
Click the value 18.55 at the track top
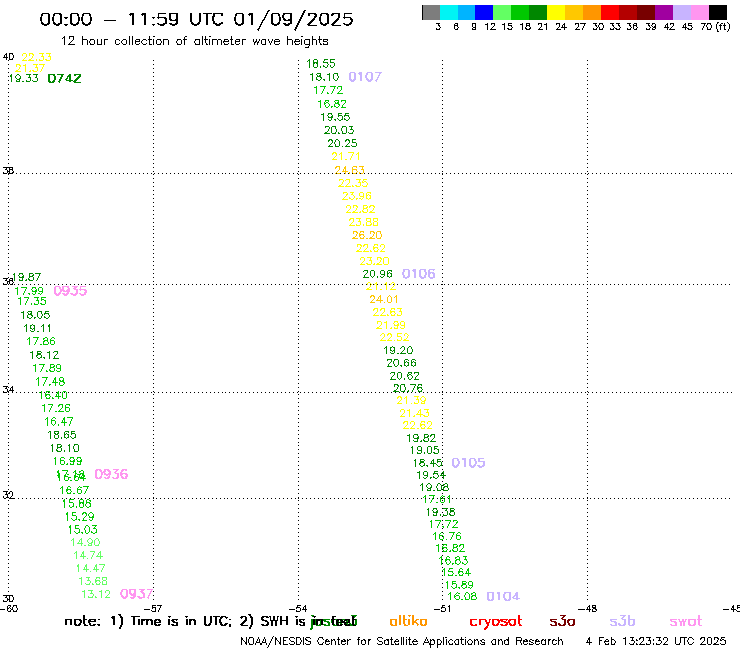point(321,64)
